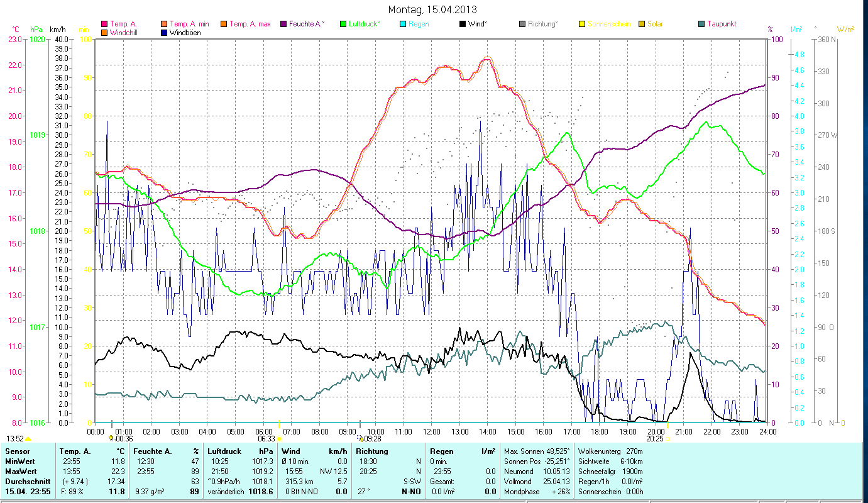
Task: Click the pink Temp. A. legend swatch
Action: click(x=104, y=24)
